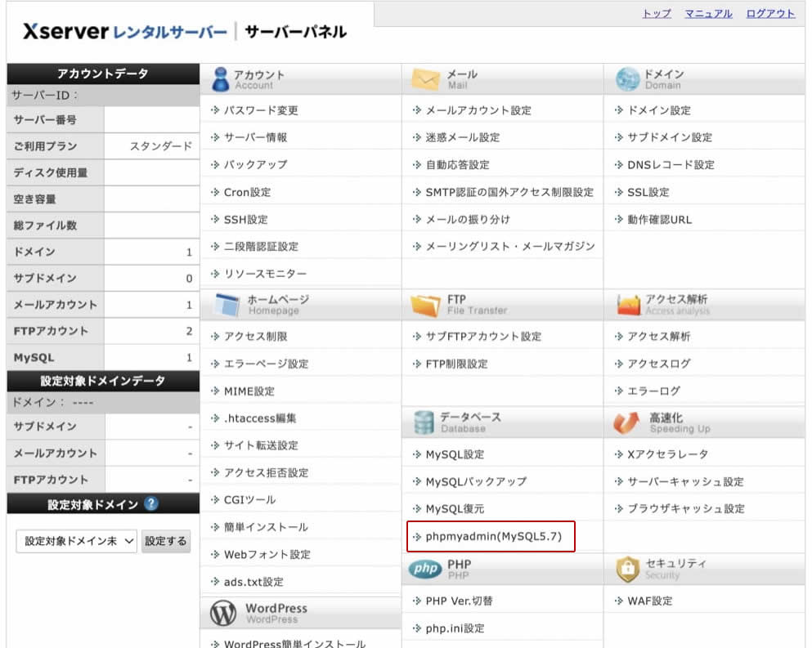The height and width of the screenshot is (648, 812).
Task: Open phpmyadmin(MySQL5.7)
Action: [x=494, y=536]
